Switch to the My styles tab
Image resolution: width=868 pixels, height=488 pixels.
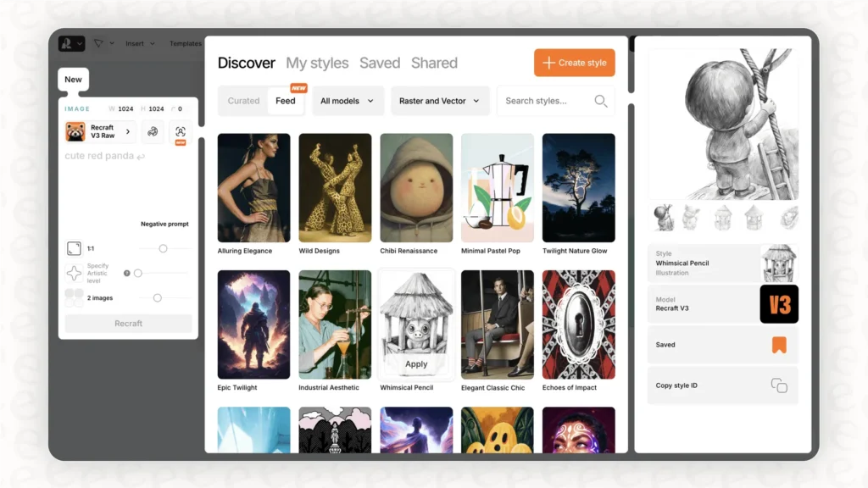coord(317,63)
